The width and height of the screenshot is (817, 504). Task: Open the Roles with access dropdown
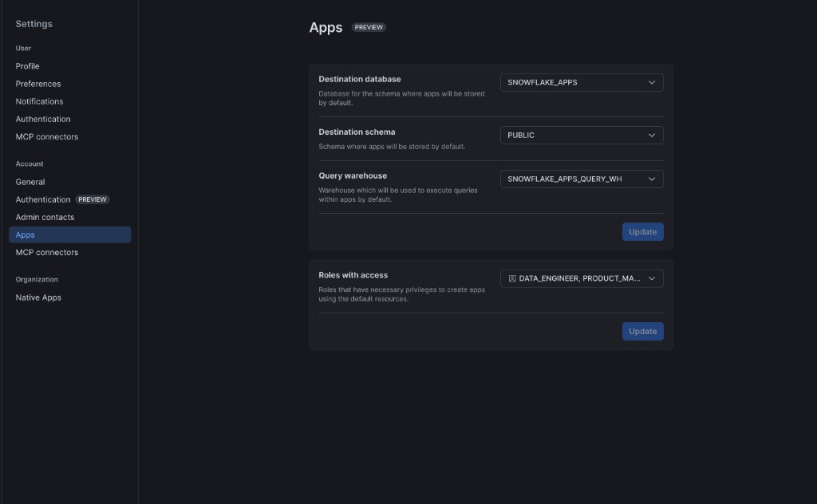point(582,278)
